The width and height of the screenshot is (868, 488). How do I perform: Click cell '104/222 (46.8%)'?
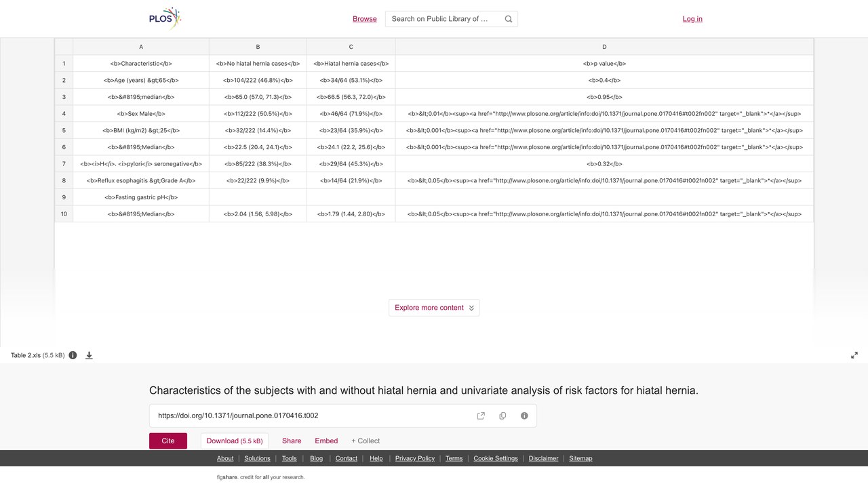pyautogui.click(x=258, y=80)
